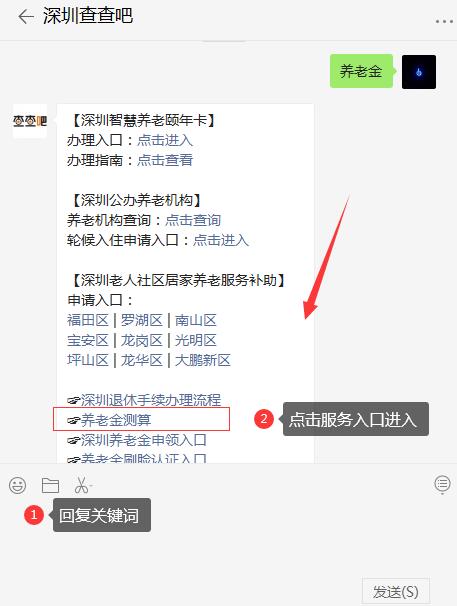Click the 查查吧 account avatar
Image resolution: width=457 pixels, height=606 pixels.
[30, 121]
